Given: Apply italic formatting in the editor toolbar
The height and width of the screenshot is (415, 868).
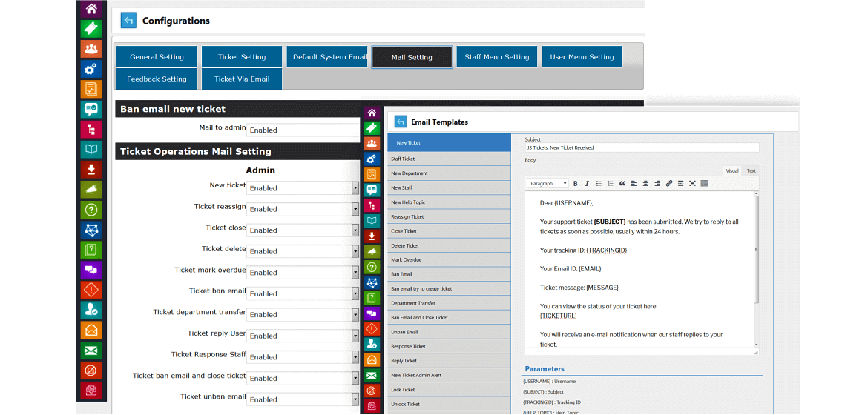Looking at the screenshot, I should tap(587, 183).
